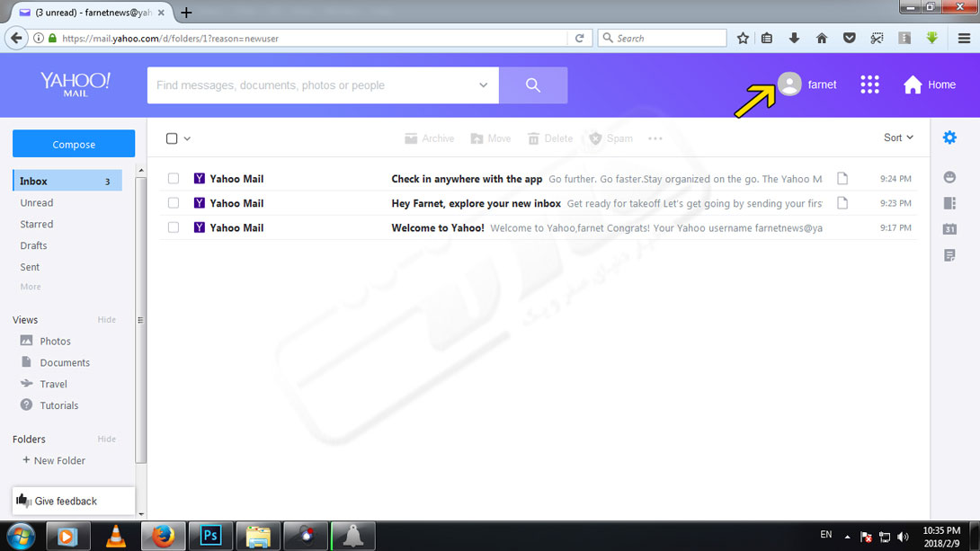Click the volume icon in system tray

[903, 537]
